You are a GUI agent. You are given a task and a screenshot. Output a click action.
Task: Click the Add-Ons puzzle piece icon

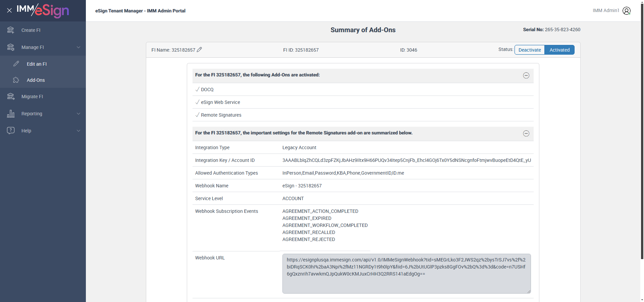(x=16, y=80)
